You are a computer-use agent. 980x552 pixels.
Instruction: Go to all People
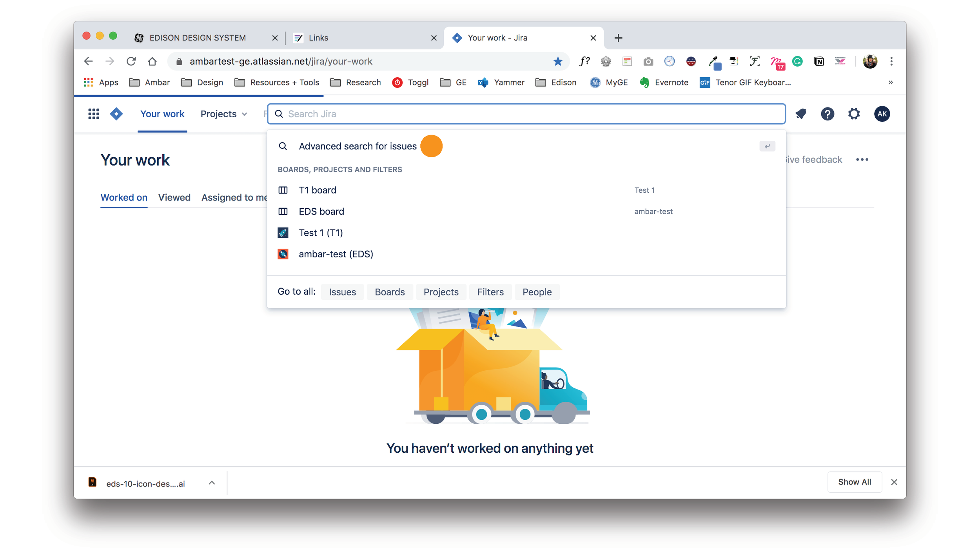pos(537,292)
